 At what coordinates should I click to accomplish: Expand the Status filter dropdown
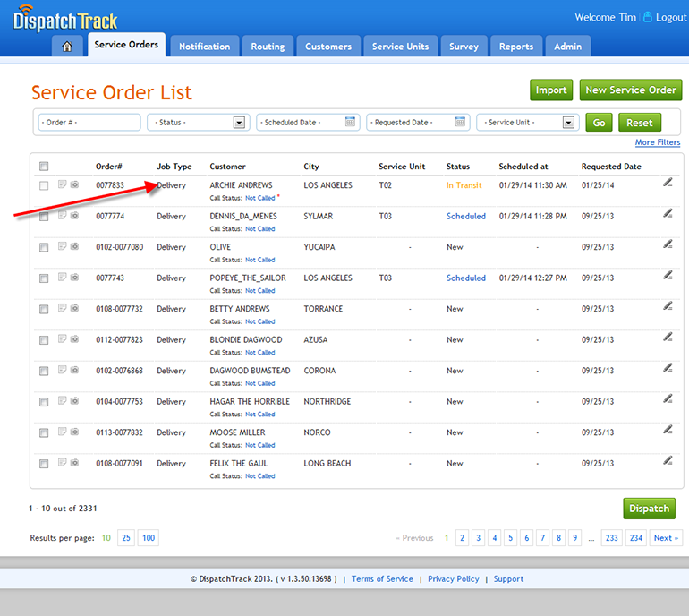click(x=239, y=123)
